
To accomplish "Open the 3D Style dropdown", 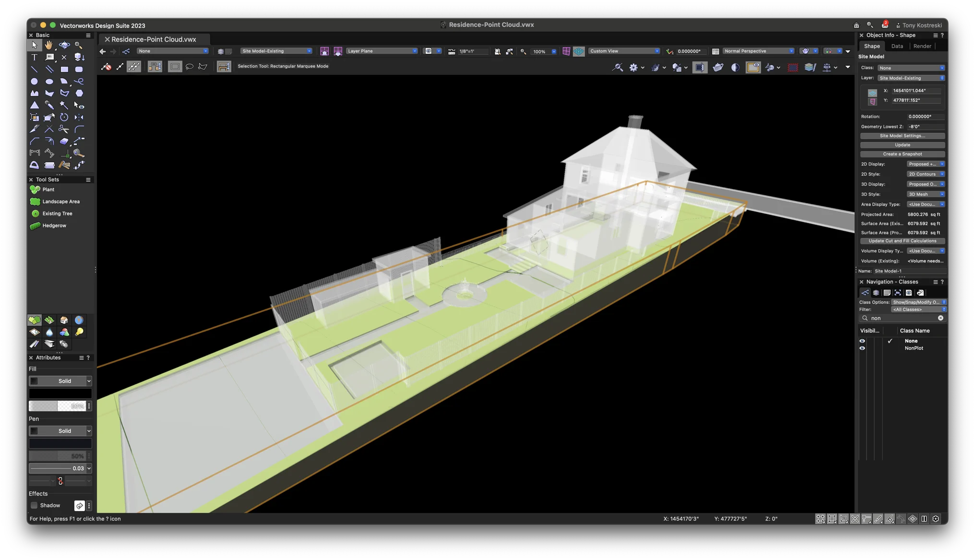I will (926, 194).
